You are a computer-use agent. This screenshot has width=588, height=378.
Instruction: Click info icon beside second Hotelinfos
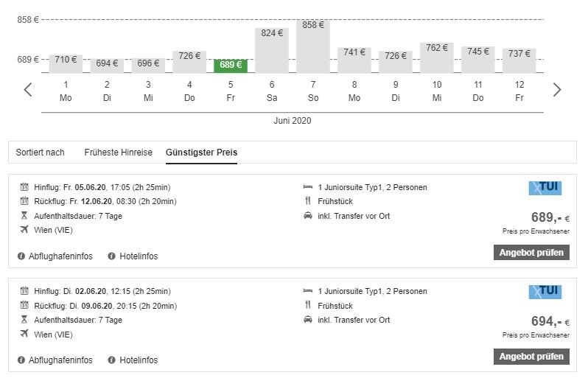pos(111,360)
